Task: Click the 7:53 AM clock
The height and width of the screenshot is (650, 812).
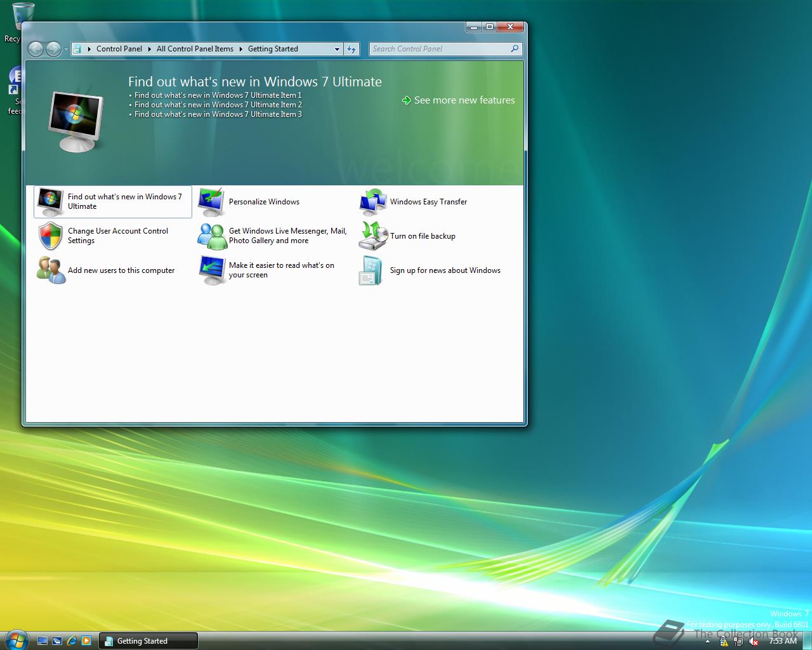Action: (782, 641)
